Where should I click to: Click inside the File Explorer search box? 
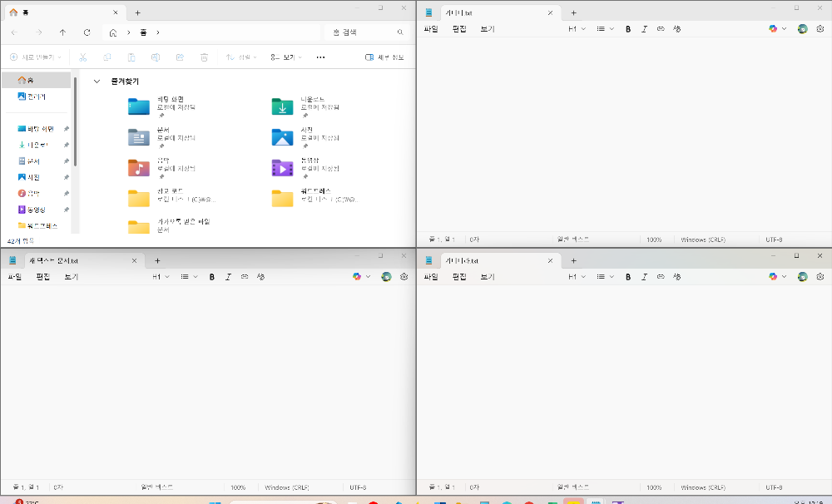pyautogui.click(x=366, y=32)
